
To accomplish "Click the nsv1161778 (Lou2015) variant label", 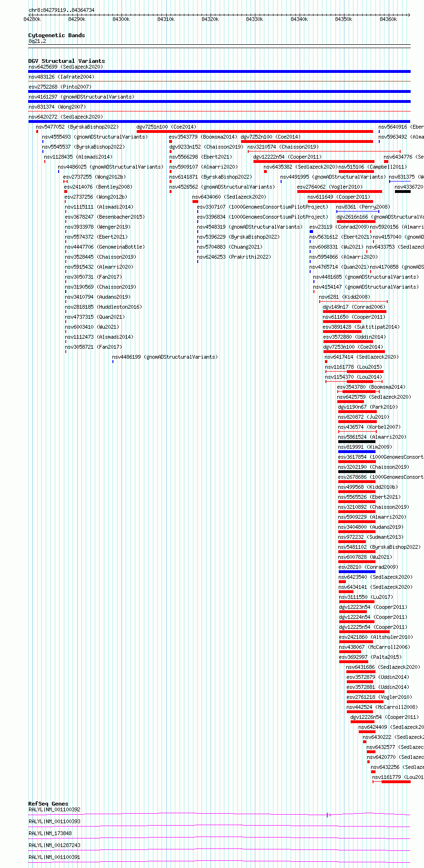I will pos(353,367).
